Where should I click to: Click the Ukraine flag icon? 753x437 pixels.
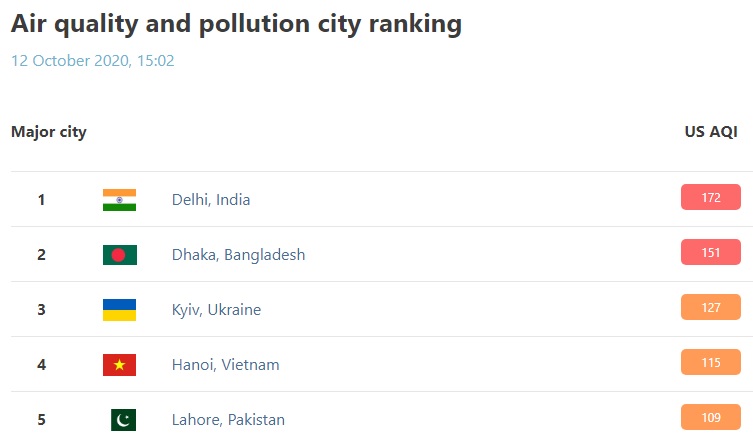119,310
